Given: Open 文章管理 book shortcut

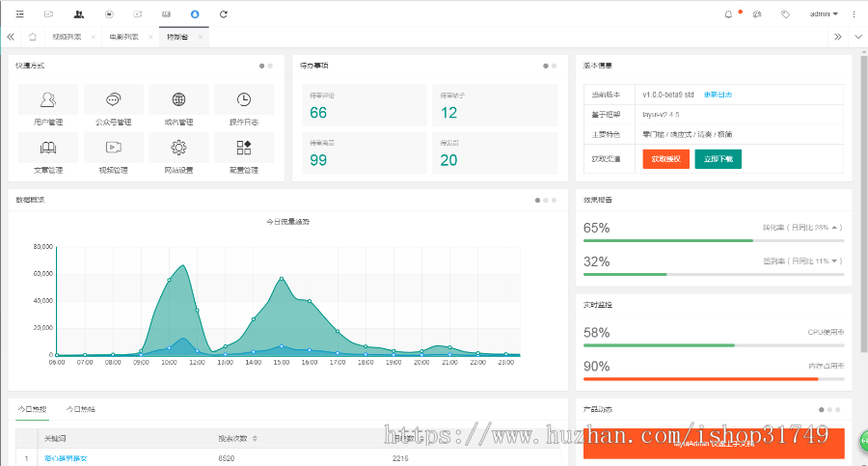Looking at the screenshot, I should (48, 154).
